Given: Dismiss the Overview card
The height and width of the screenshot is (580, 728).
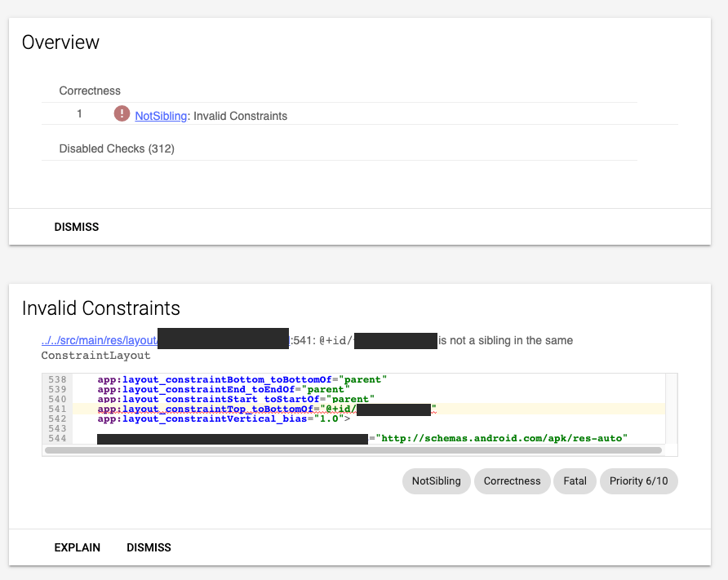Looking at the screenshot, I should 77,227.
